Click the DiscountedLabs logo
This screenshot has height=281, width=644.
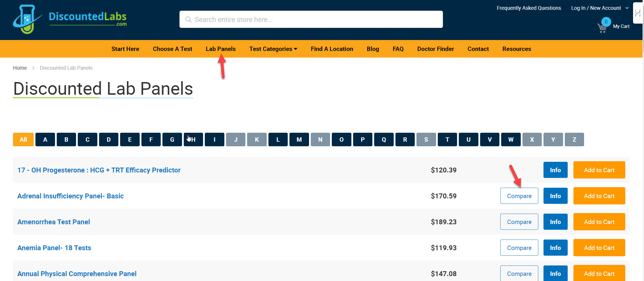pyautogui.click(x=70, y=19)
